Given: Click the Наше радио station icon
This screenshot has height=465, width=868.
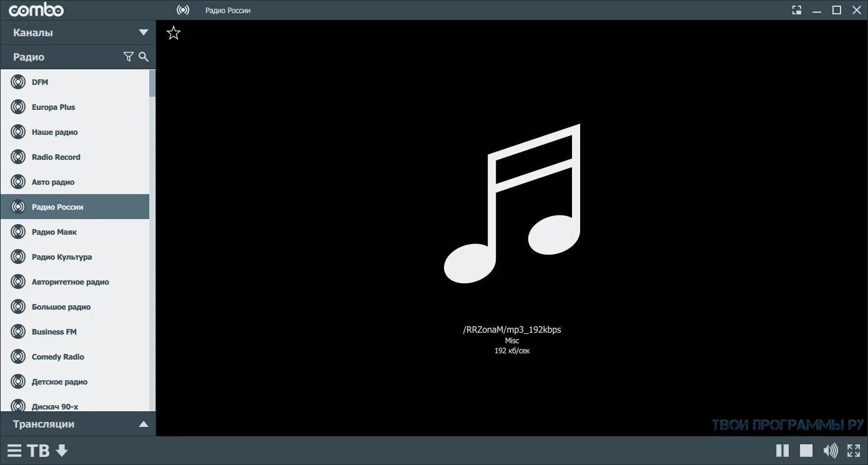Looking at the screenshot, I should pos(18,132).
